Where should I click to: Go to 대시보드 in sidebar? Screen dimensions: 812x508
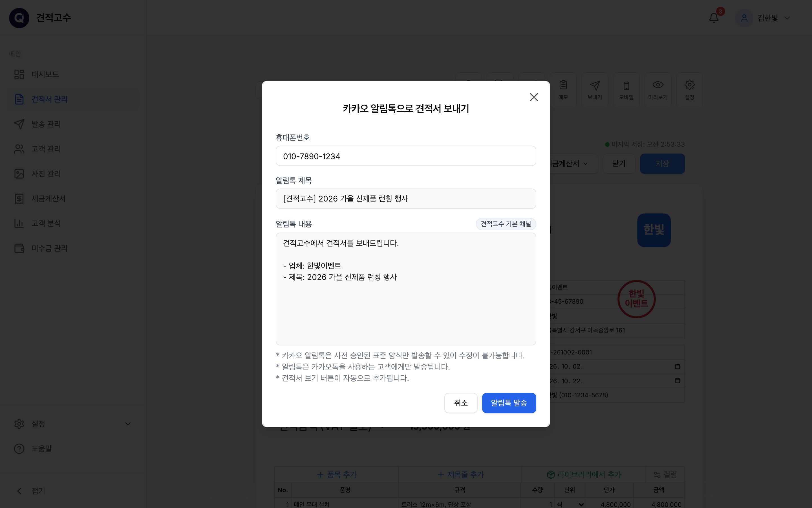pos(73,74)
